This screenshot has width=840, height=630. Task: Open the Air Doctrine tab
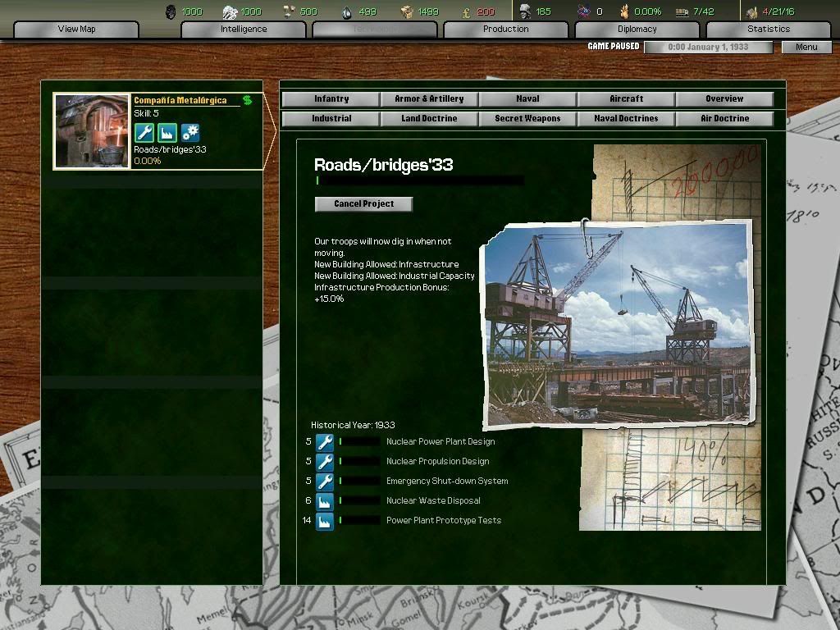(x=724, y=119)
